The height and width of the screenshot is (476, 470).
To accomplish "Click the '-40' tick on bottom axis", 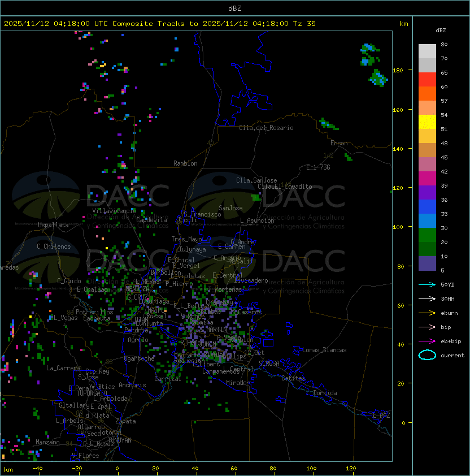I will [37, 469].
